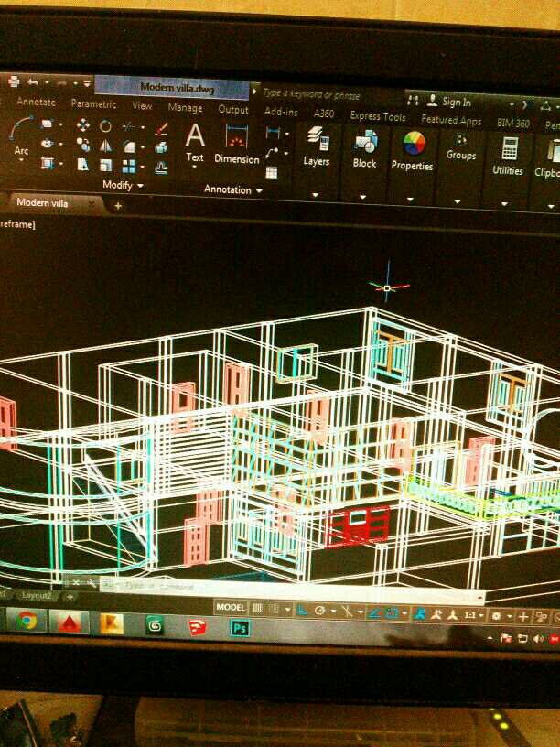Screen dimensions: 560x747
Task: Select the Leader annotation tool
Action: tap(272, 153)
